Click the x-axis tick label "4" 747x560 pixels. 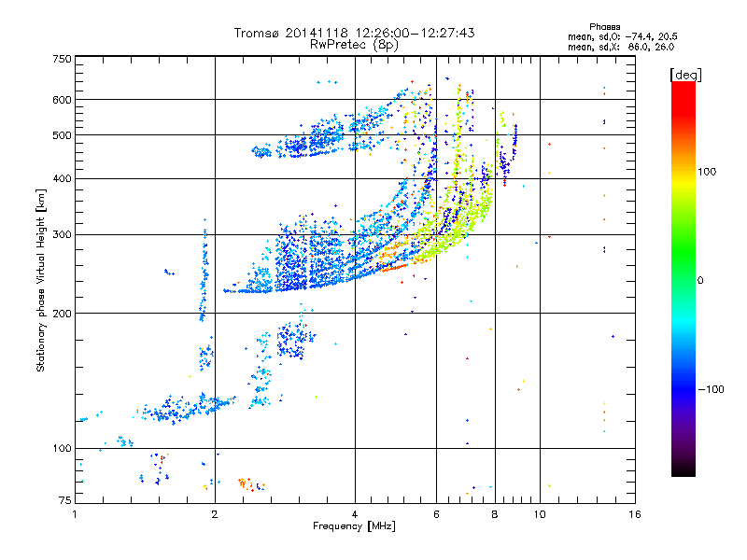point(355,514)
